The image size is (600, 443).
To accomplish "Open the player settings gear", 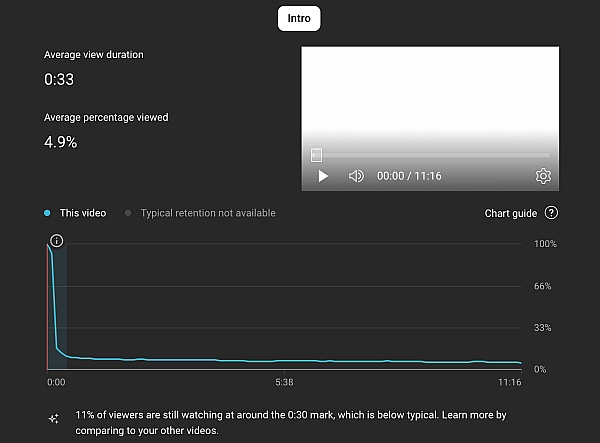I will (x=543, y=176).
